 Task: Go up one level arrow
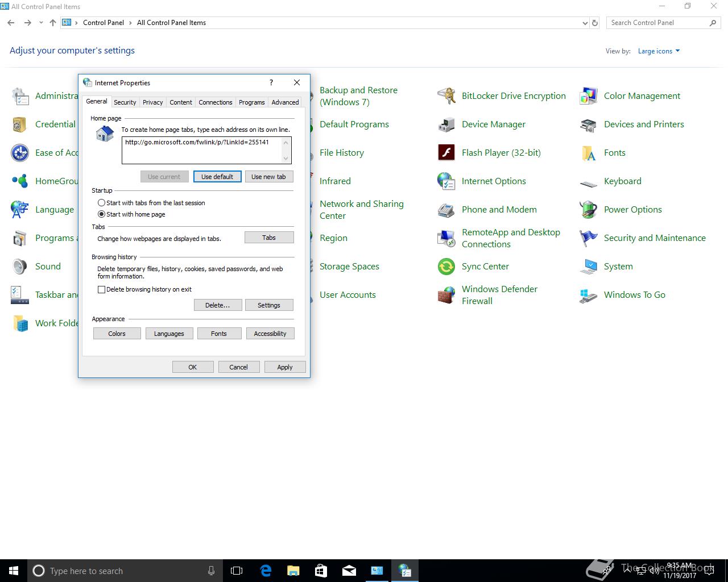[53, 23]
